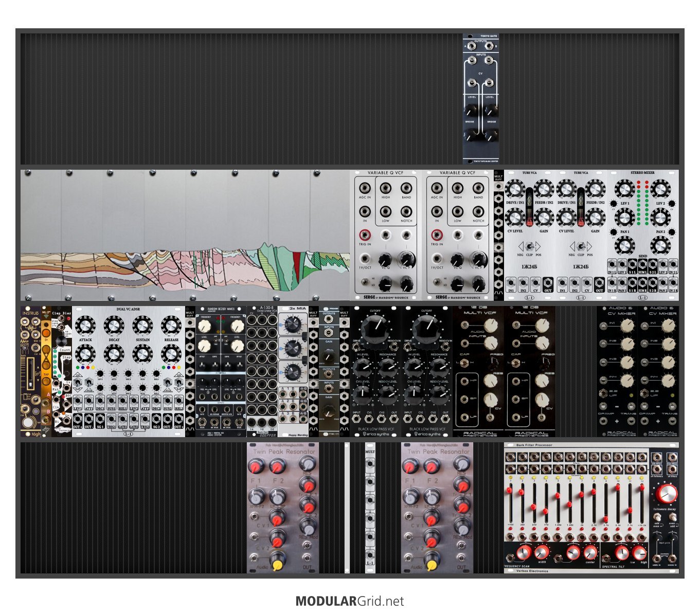Image resolution: width=700 pixels, height=612 pixels.
Task: Click the LEV1 jack on Dual VC ADSR
Action: pyautogui.click(x=78, y=401)
